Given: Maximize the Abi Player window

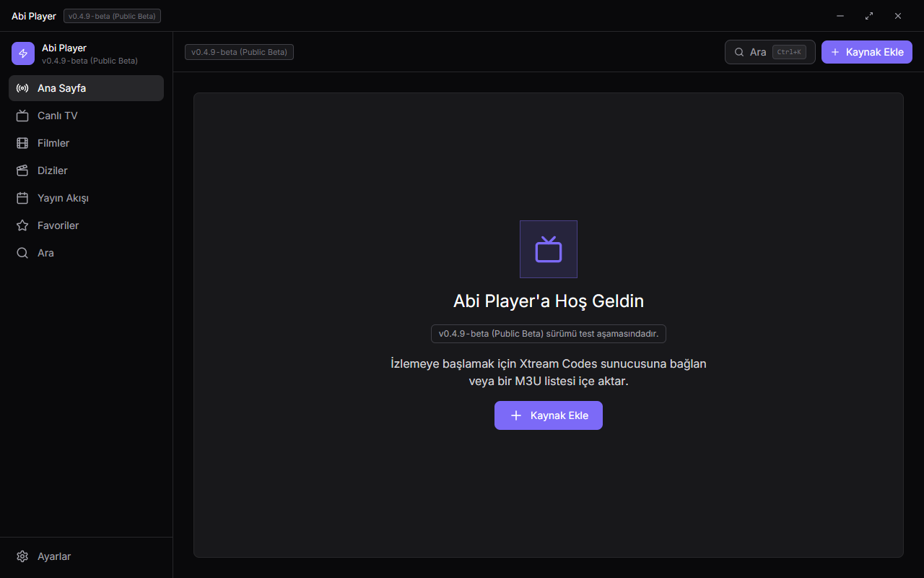Looking at the screenshot, I should point(869,16).
